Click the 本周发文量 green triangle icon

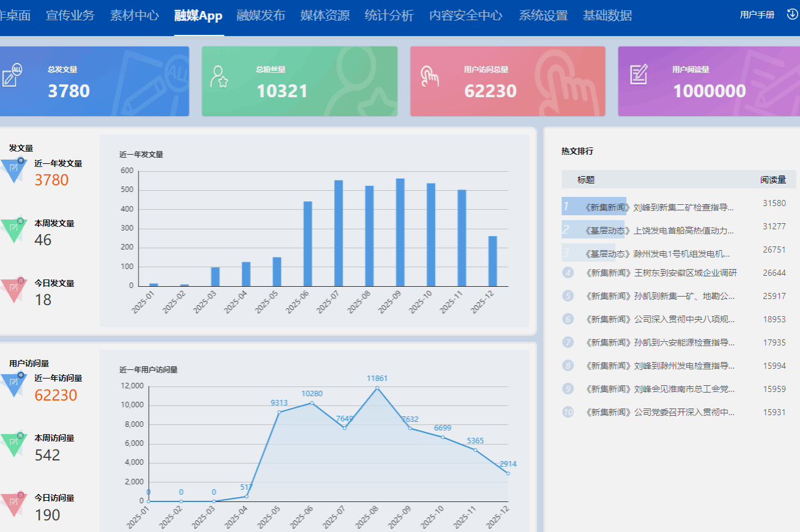13,230
